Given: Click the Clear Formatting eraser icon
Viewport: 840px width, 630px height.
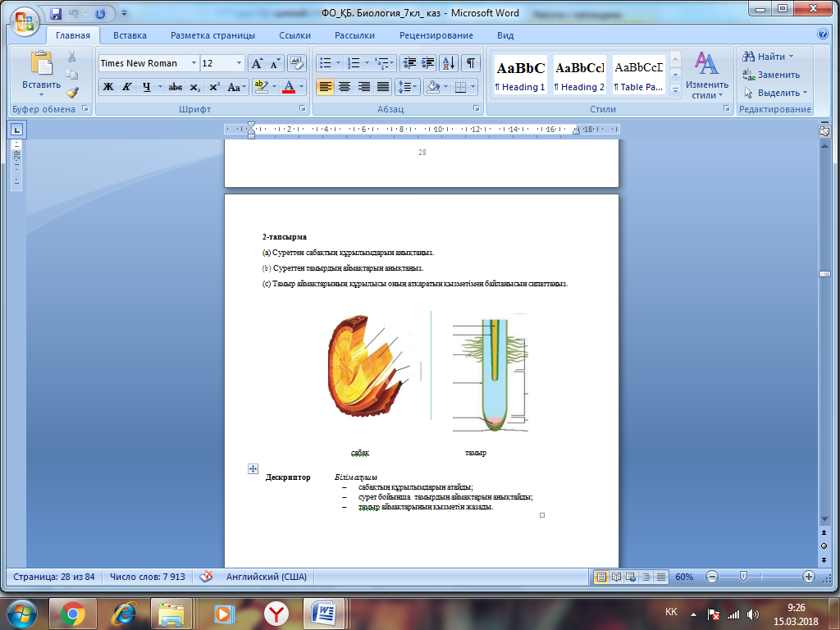Looking at the screenshot, I should pos(297,63).
